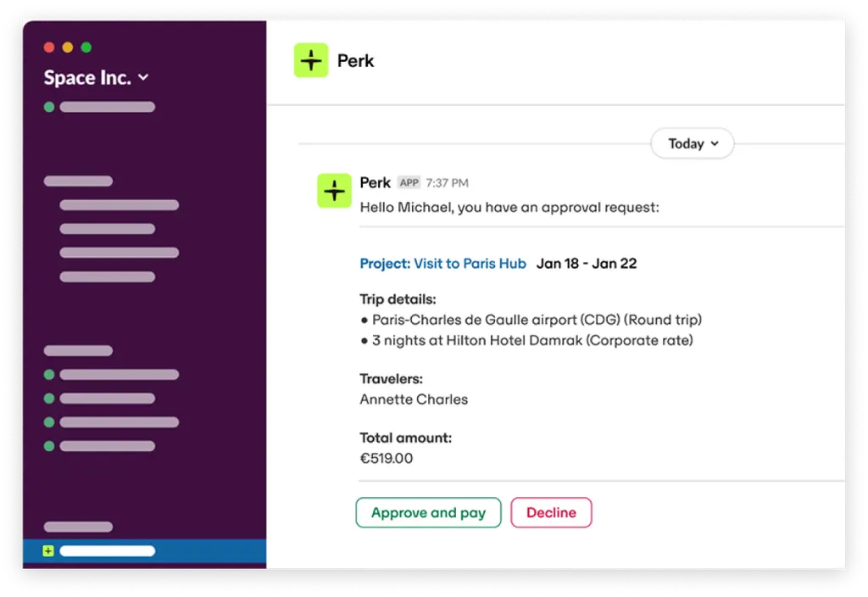Image resolution: width=868 pixels, height=597 pixels.
Task: Click the 'Trip details:' heading
Action: click(398, 299)
